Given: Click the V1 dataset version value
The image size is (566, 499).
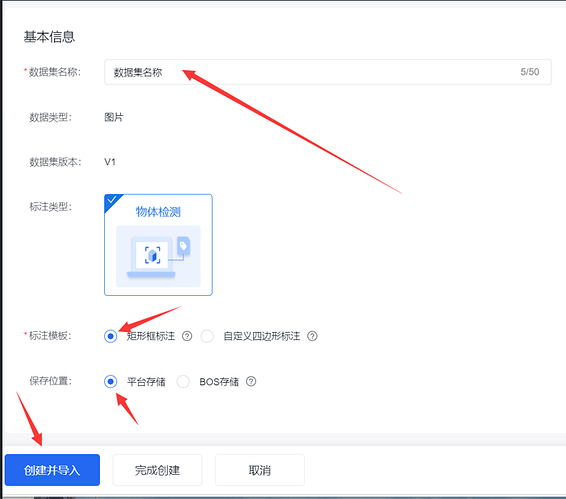Looking at the screenshot, I should (110, 162).
